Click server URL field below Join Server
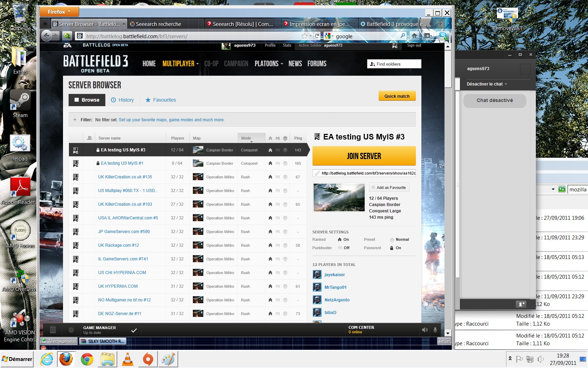The height and width of the screenshot is (368, 588). pos(364,173)
